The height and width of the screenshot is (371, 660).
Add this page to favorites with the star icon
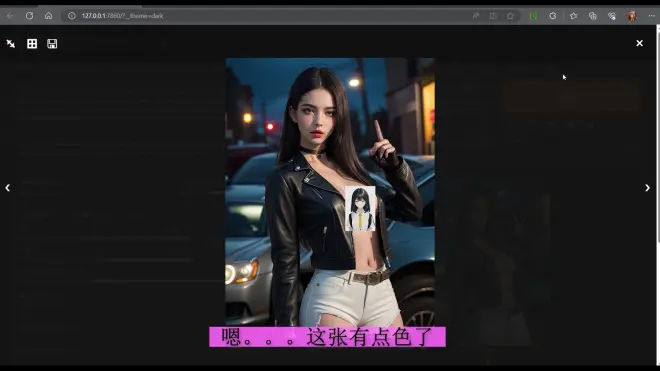[511, 16]
